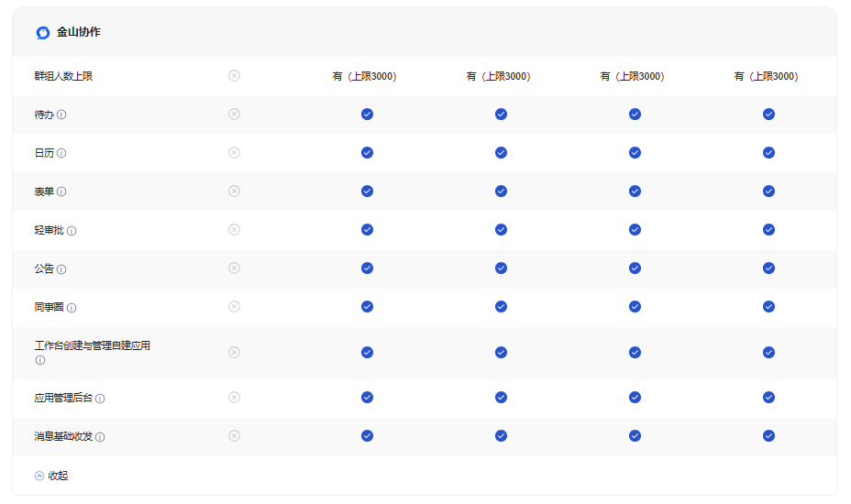Click the 公告 row label

click(44, 268)
